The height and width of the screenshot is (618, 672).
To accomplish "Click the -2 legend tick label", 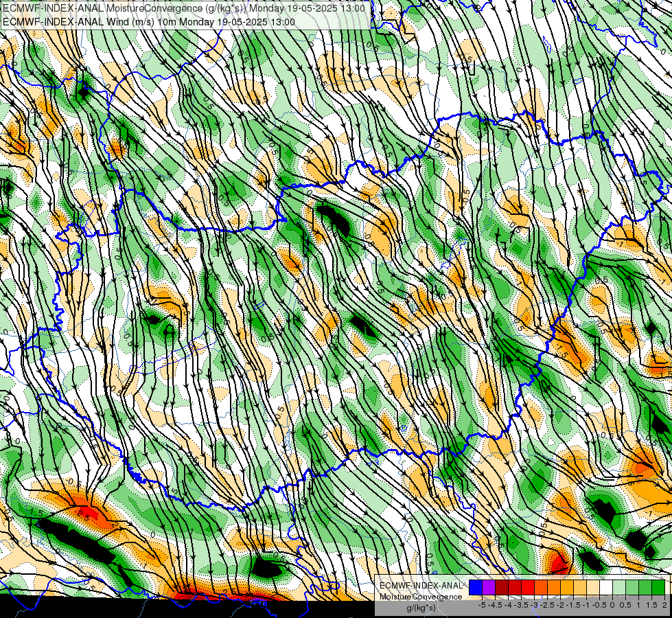I will 560,605.
